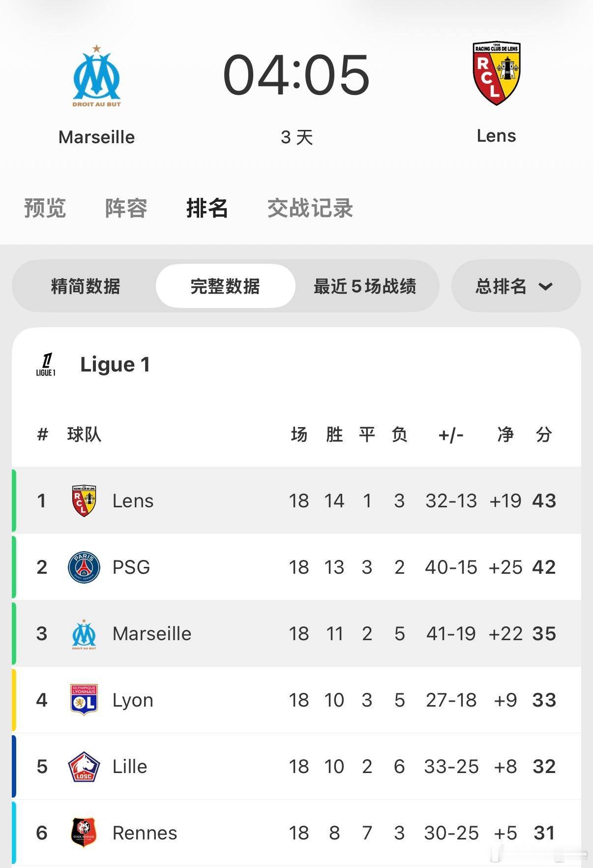Open the Ligue 1 logo icon
The image size is (593, 868).
point(46,365)
